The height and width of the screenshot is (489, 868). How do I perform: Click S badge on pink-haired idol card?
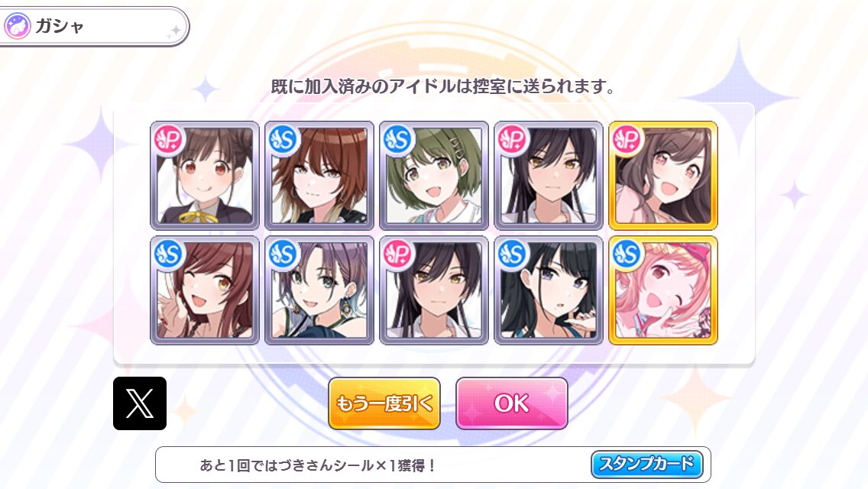(627, 254)
